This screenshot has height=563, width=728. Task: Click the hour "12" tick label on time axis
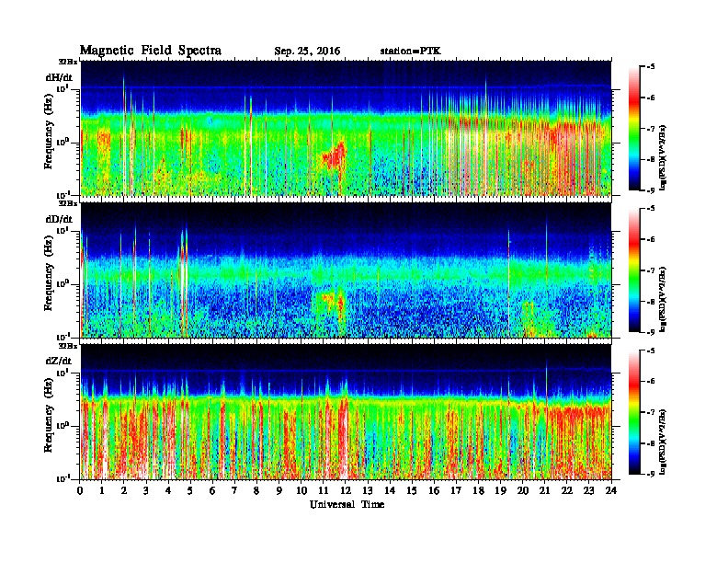(x=346, y=491)
